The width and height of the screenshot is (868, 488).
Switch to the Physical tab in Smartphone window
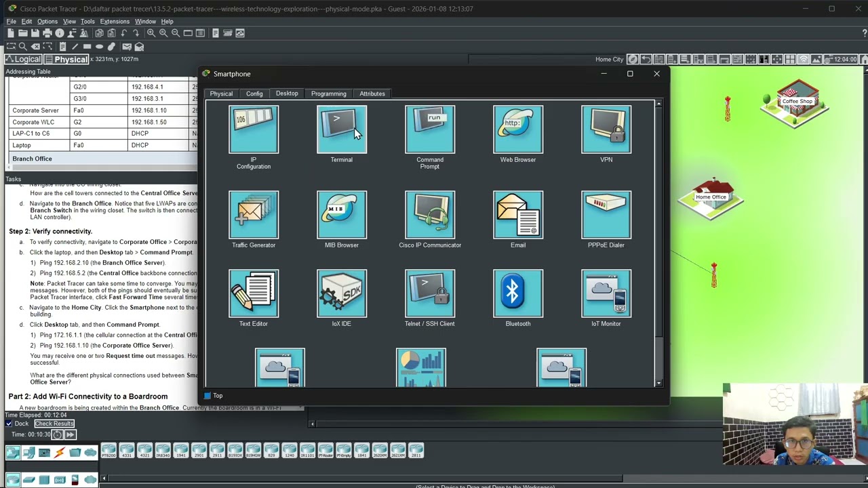(221, 94)
